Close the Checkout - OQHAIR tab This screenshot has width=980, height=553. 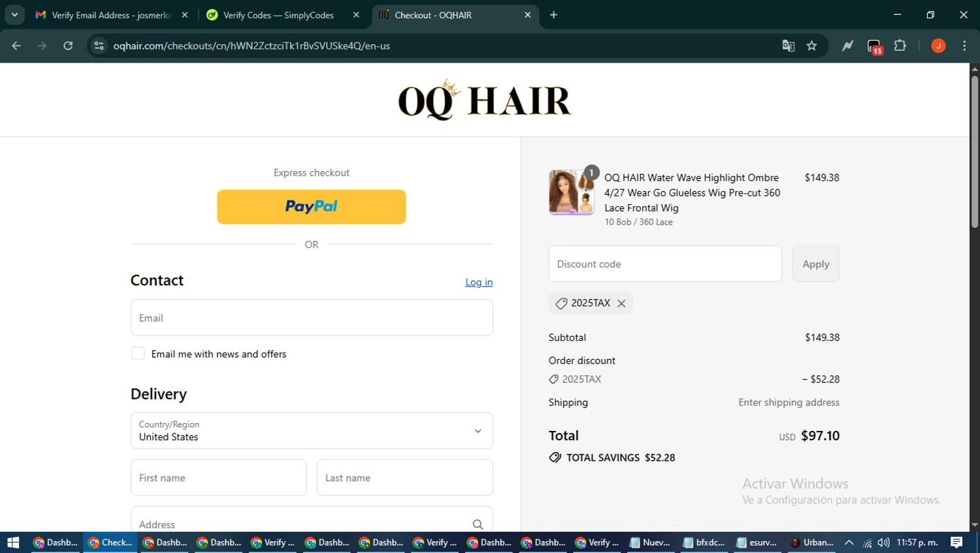[528, 15]
